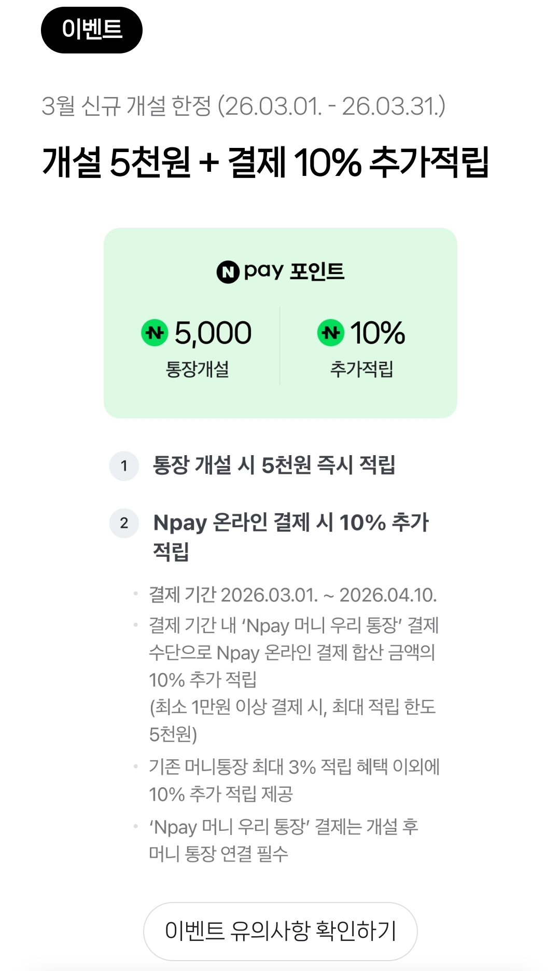The width and height of the screenshot is (560, 971).
Task: Click step text 통장 개설 시 5천원 즉시 적립
Action: point(274,465)
